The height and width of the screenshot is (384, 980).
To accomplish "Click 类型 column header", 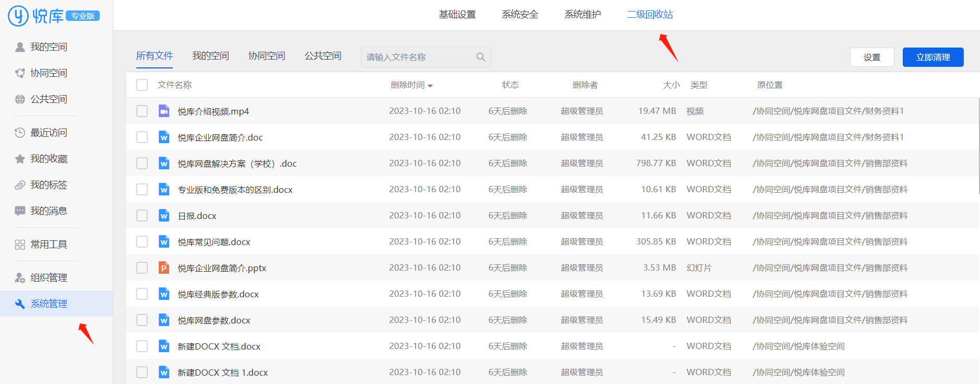I will [699, 85].
